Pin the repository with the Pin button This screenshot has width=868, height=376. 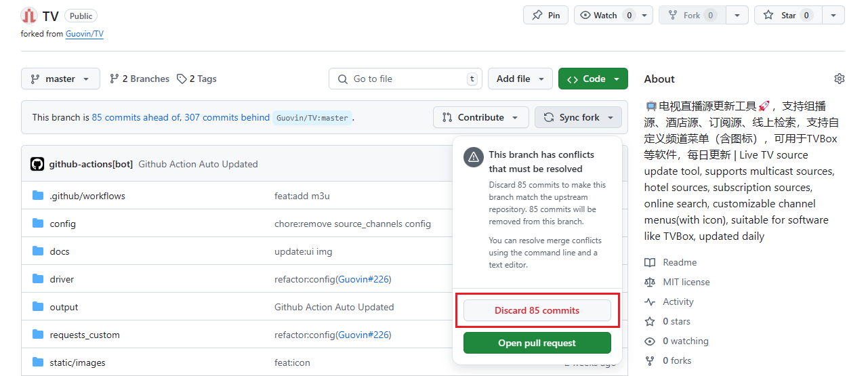pos(546,15)
